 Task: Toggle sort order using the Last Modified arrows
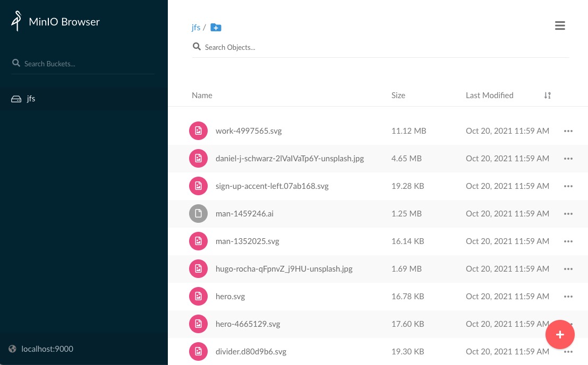point(548,95)
